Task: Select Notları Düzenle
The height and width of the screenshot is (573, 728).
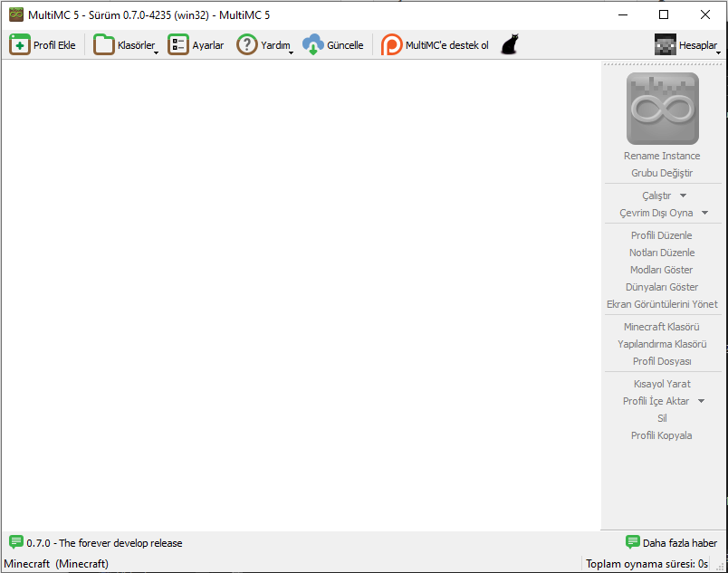Action: click(662, 253)
